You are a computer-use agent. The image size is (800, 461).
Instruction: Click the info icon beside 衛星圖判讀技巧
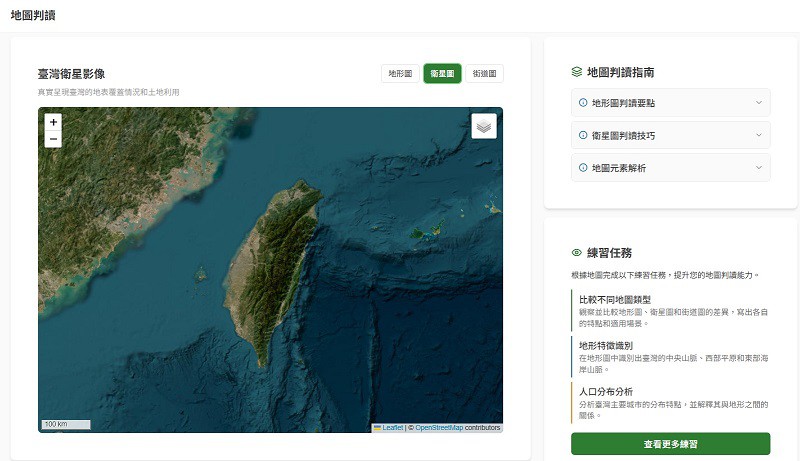click(583, 135)
